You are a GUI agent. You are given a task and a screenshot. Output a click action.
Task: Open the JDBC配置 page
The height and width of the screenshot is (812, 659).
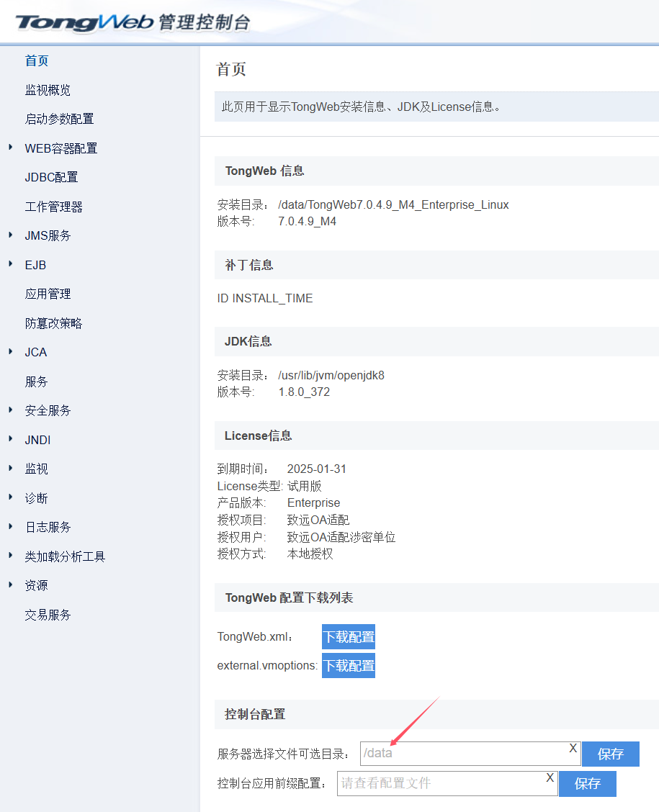click(x=51, y=177)
